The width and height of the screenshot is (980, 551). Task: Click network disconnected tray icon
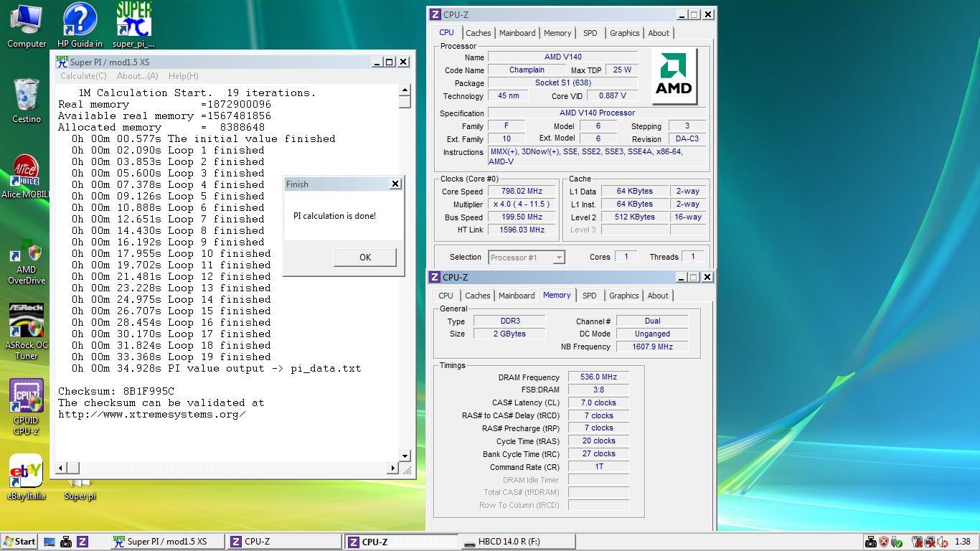[x=930, y=542]
